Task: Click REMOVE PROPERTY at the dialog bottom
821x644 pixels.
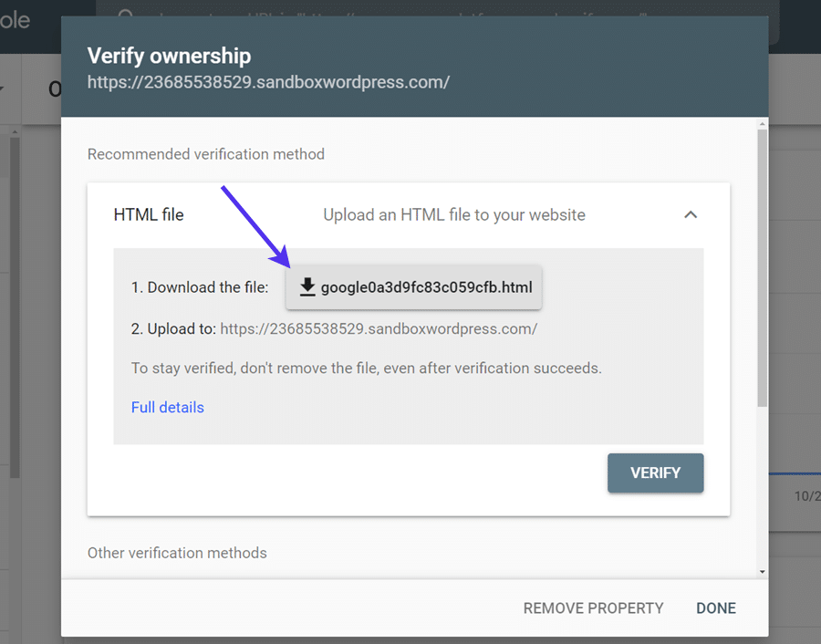Action: point(593,608)
